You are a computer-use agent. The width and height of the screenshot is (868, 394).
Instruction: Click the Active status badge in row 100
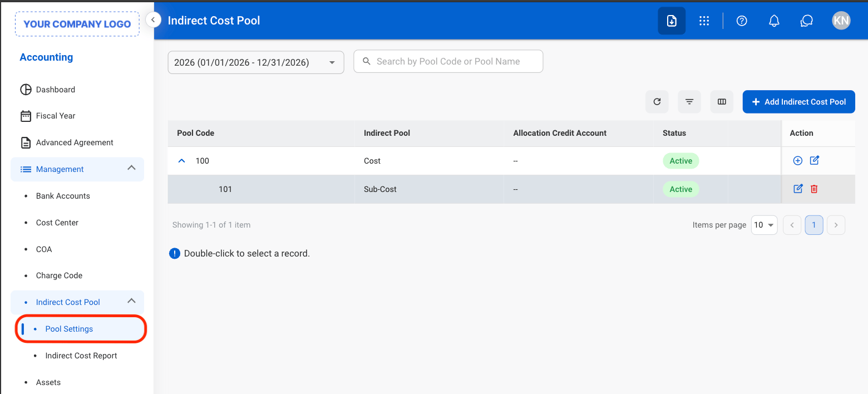[x=681, y=161]
